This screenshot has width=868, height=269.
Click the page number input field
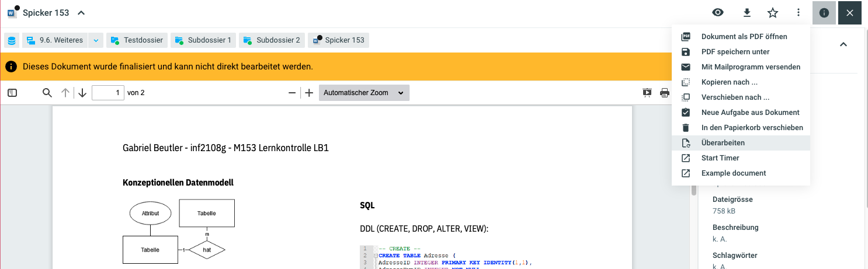point(108,93)
